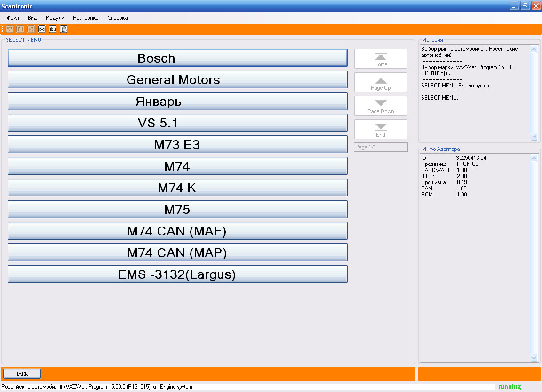Select M74 CAN (MAF) option
Viewport: 542px width, 392px height.
click(177, 231)
